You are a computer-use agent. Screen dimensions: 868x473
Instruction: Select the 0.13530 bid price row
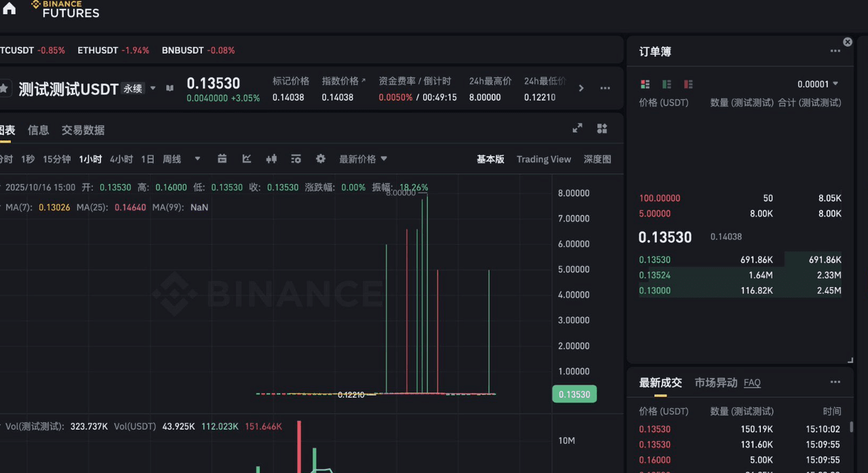coord(740,259)
